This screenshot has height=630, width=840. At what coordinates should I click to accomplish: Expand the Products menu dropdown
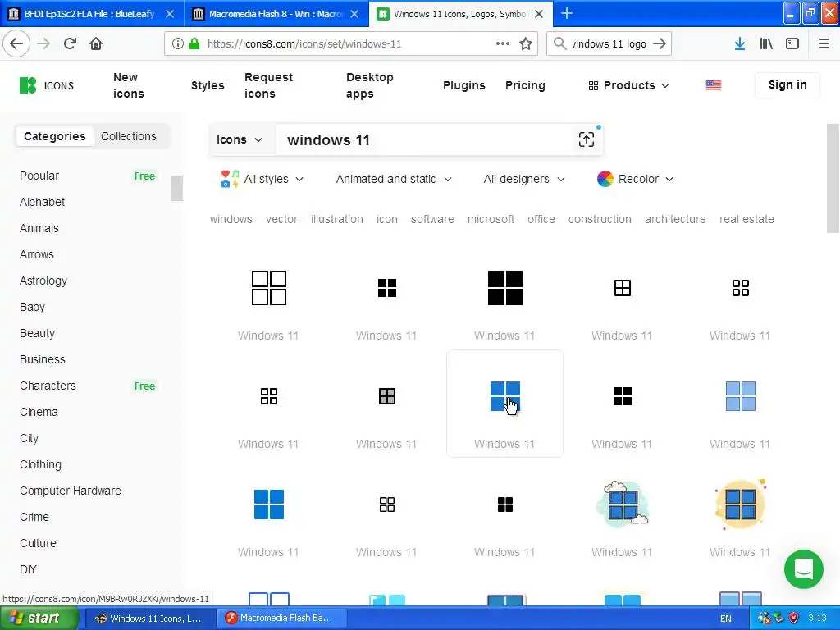[628, 85]
